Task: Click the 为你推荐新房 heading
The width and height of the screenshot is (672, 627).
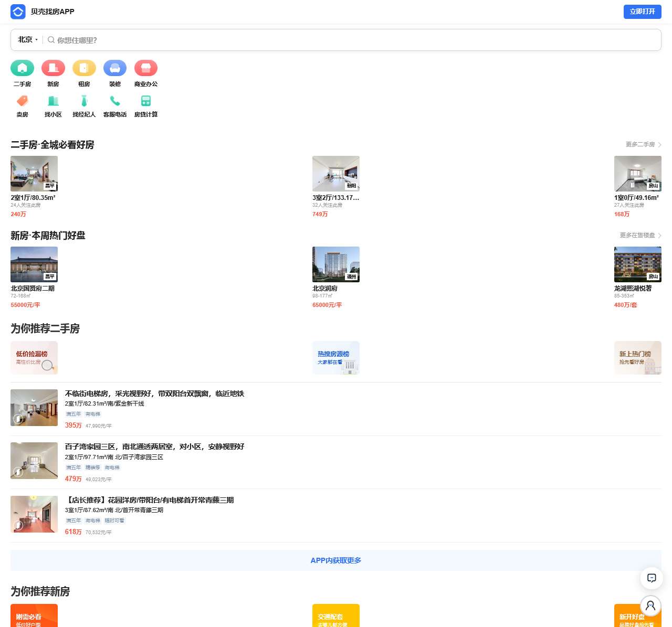Action: click(x=40, y=591)
